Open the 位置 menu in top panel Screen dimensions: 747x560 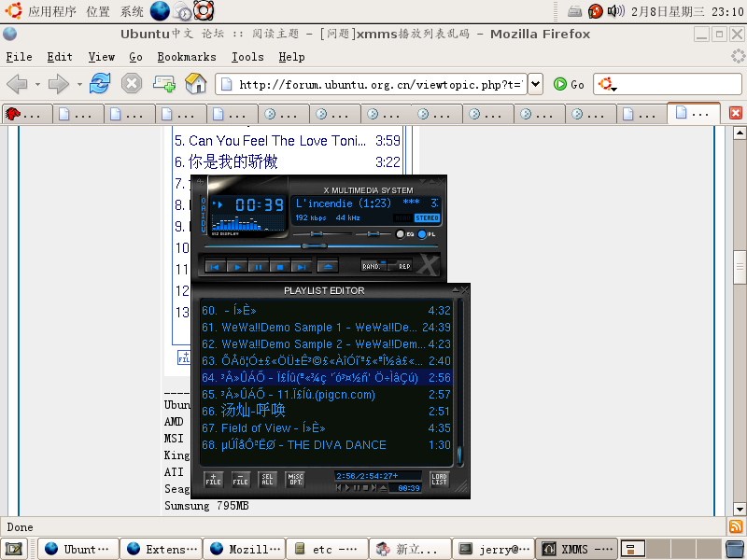coord(98,11)
